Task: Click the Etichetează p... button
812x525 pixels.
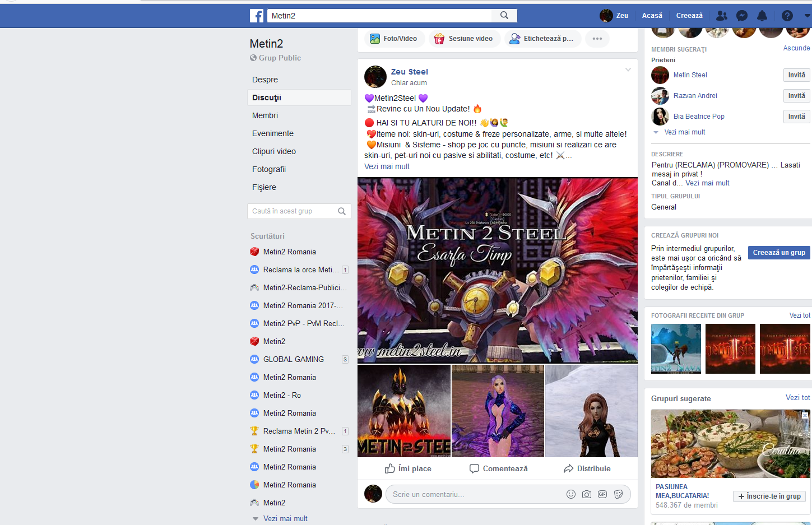Action: pyautogui.click(x=542, y=39)
